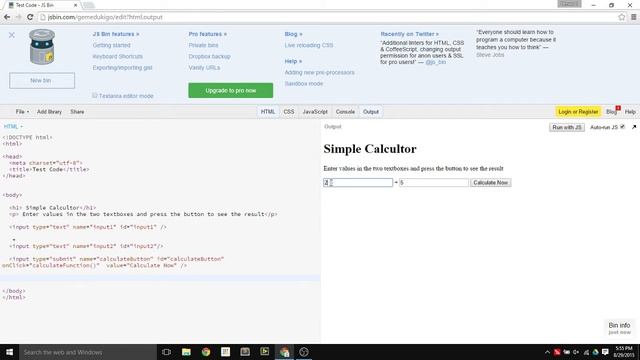Open Task View in the taskbar
The width and height of the screenshot is (640, 360).
[x=166, y=352]
